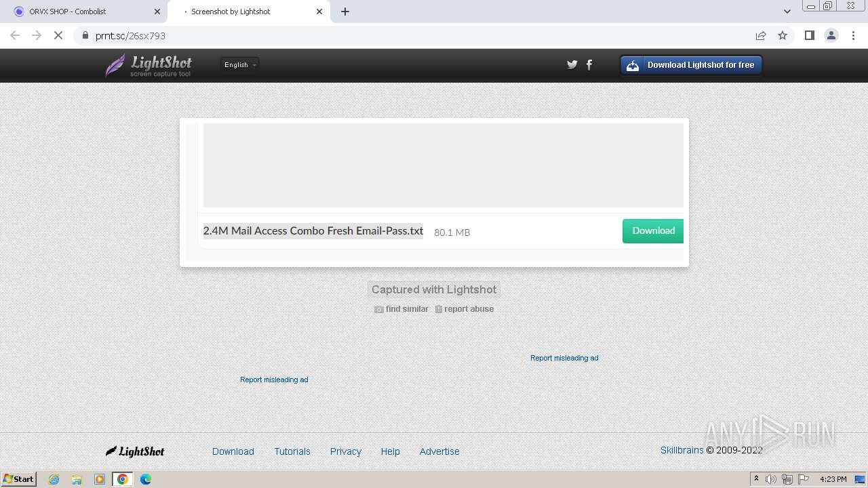
Task: Go forward in browser history
Action: click(x=37, y=35)
